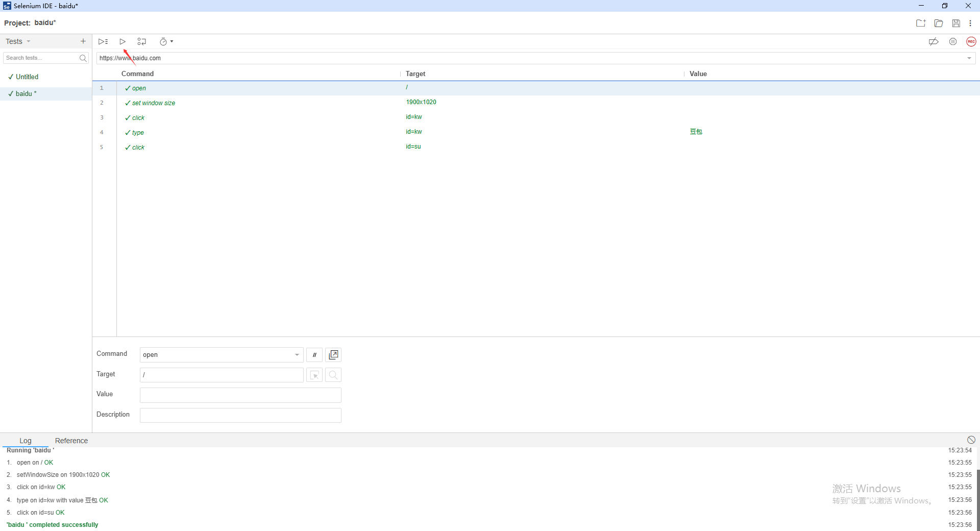Open an existing project via folder icon
980x531 pixels.
939,23
